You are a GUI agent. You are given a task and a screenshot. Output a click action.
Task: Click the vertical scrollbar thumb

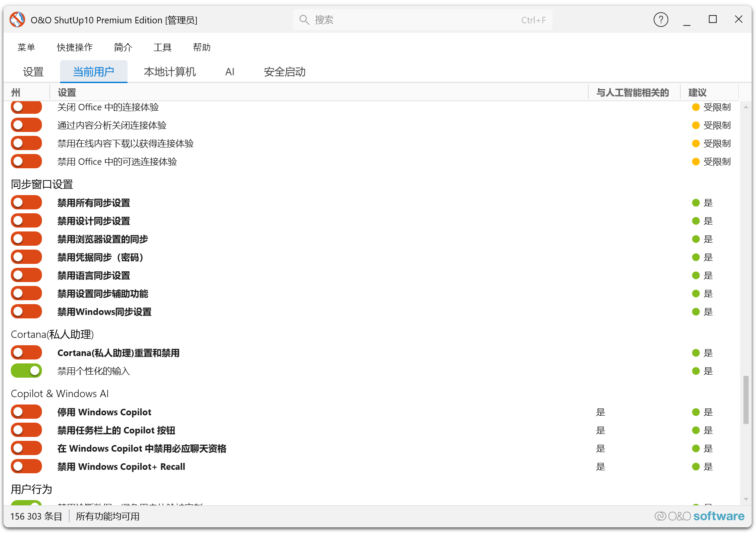pos(746,400)
